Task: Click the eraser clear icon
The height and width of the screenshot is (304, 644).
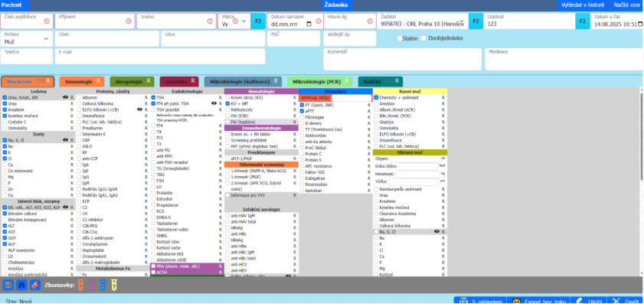Action: tap(35, 284)
